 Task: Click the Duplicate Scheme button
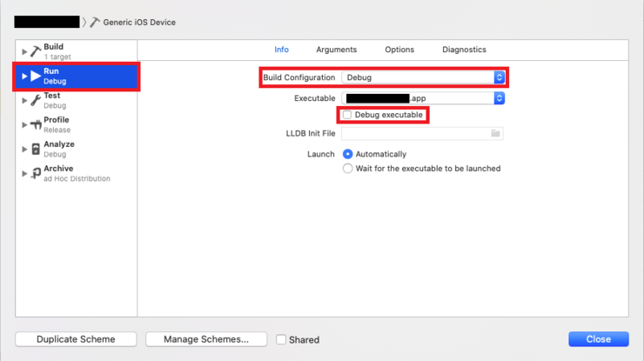point(76,339)
